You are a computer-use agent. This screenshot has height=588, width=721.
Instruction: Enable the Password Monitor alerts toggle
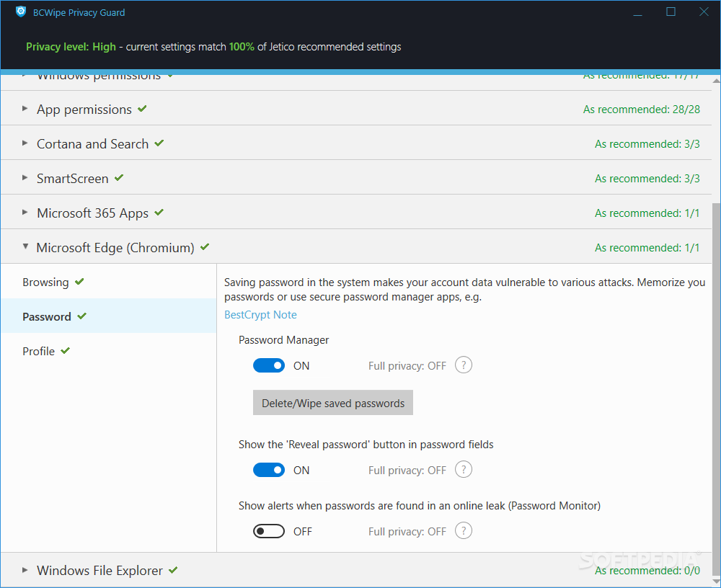pos(269,531)
